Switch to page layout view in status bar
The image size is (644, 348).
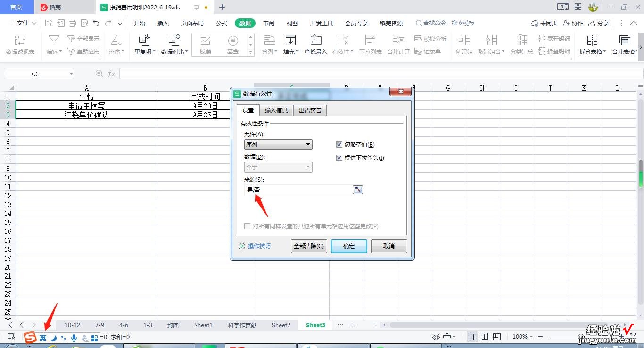484,337
